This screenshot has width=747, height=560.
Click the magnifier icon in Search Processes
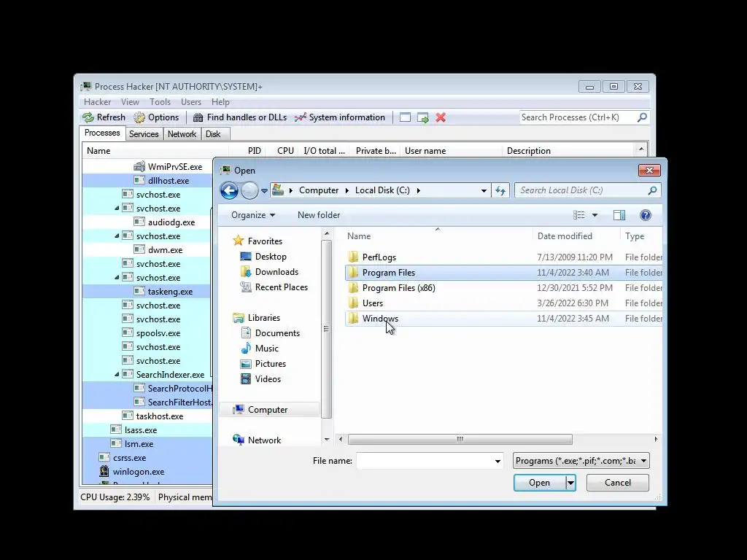tap(642, 117)
